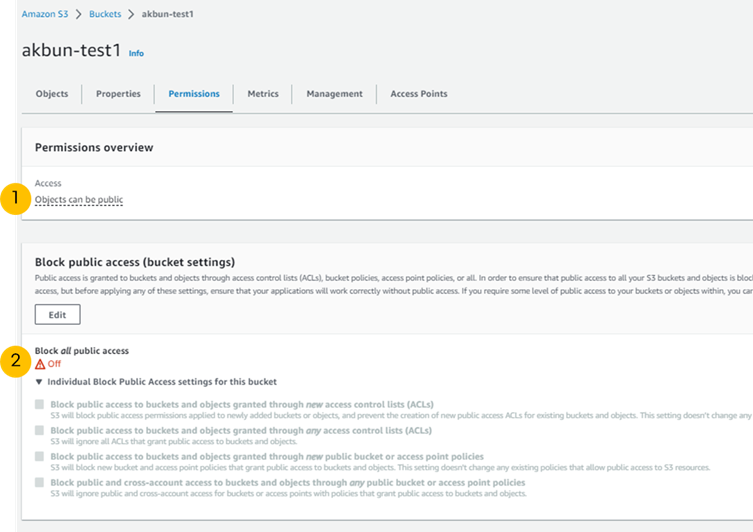Open the Metrics tab
Screen dimensions: 753x532
click(263, 94)
